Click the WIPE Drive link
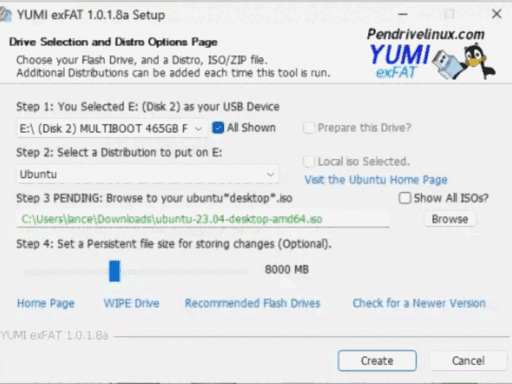The width and height of the screenshot is (512, 384). pos(131,303)
